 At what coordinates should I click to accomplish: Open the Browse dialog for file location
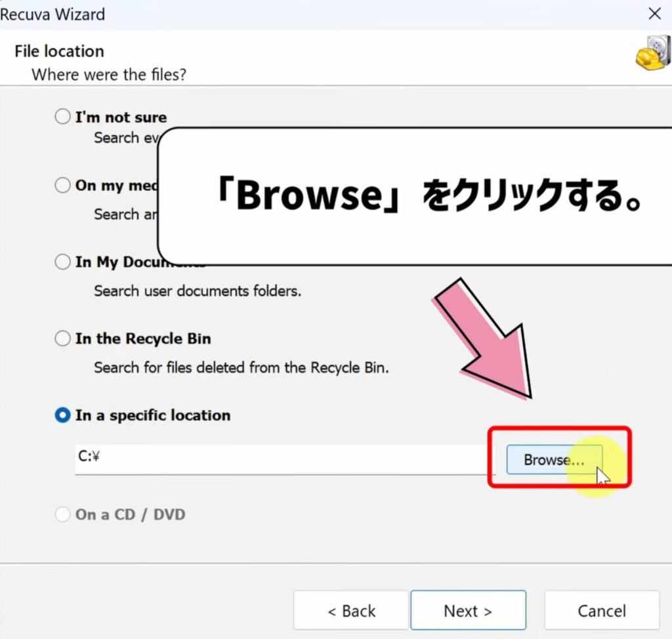(555, 459)
